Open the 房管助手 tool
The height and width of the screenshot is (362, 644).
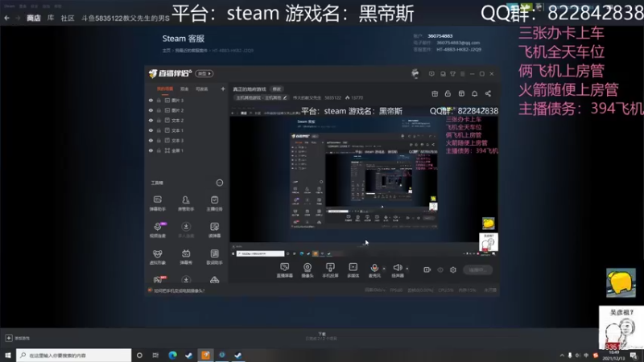(186, 204)
